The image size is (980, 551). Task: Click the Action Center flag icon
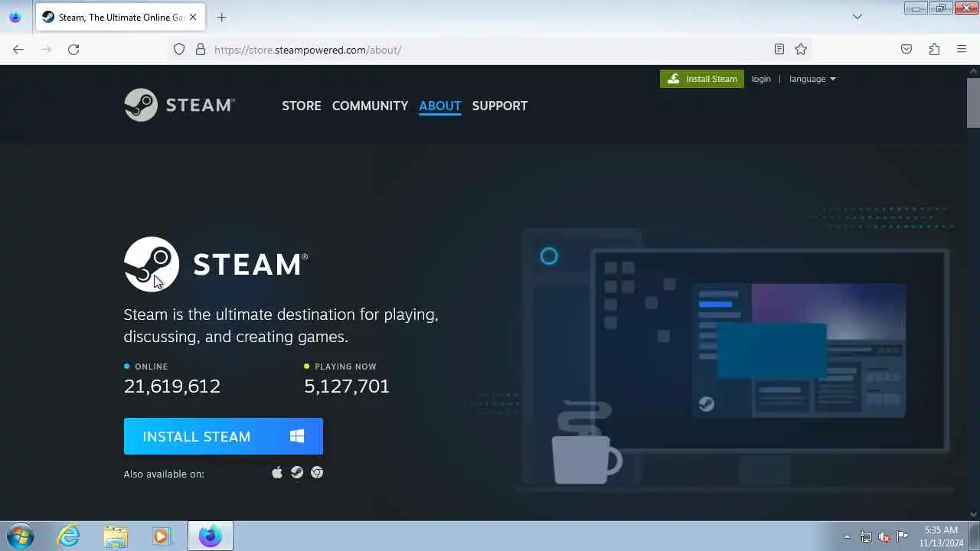click(903, 536)
